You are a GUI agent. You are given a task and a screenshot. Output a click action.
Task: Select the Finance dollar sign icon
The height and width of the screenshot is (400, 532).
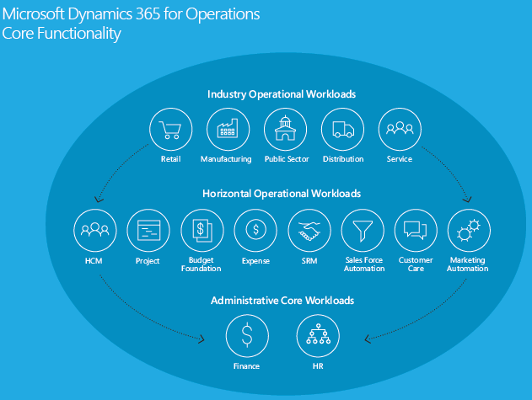[247, 336]
